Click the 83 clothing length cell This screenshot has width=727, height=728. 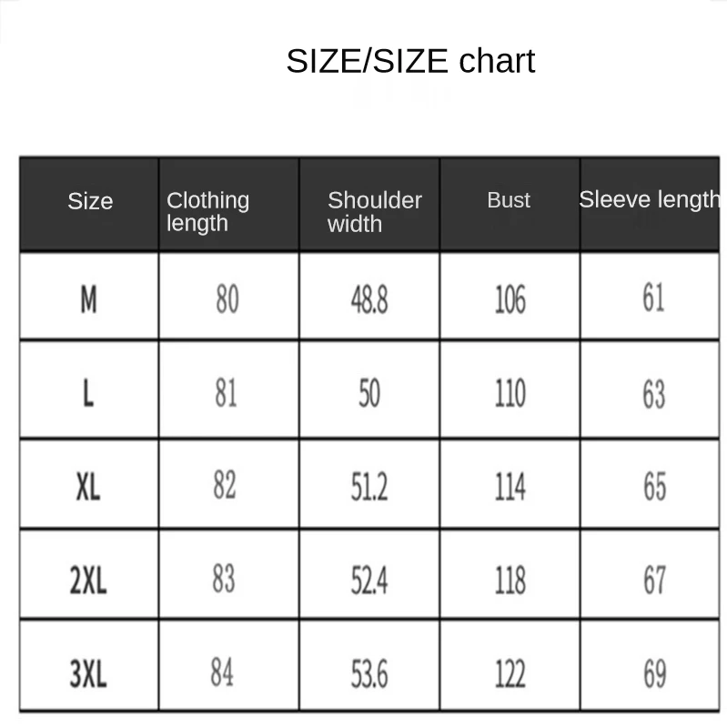click(x=224, y=579)
